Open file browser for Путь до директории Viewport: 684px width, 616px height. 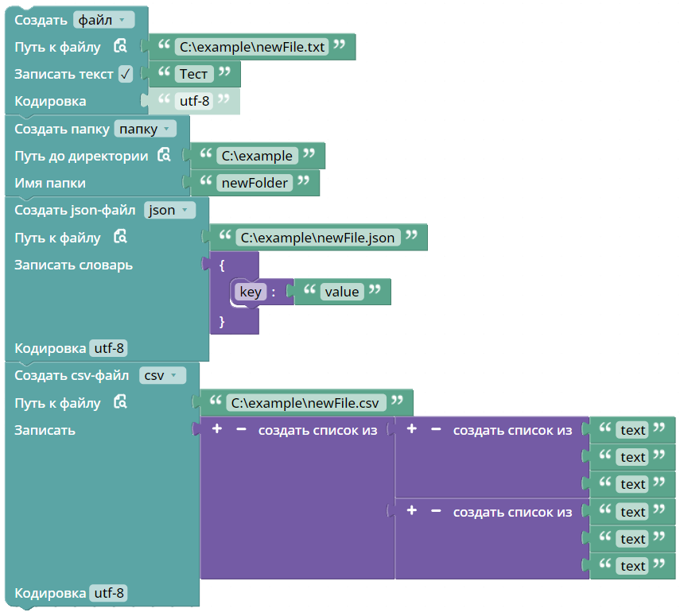164,155
